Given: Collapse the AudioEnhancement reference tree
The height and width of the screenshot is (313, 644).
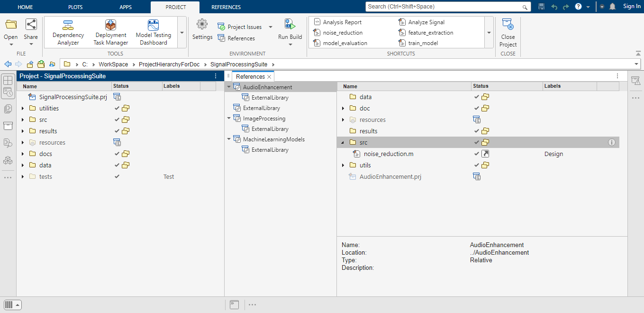Looking at the screenshot, I should 229,87.
